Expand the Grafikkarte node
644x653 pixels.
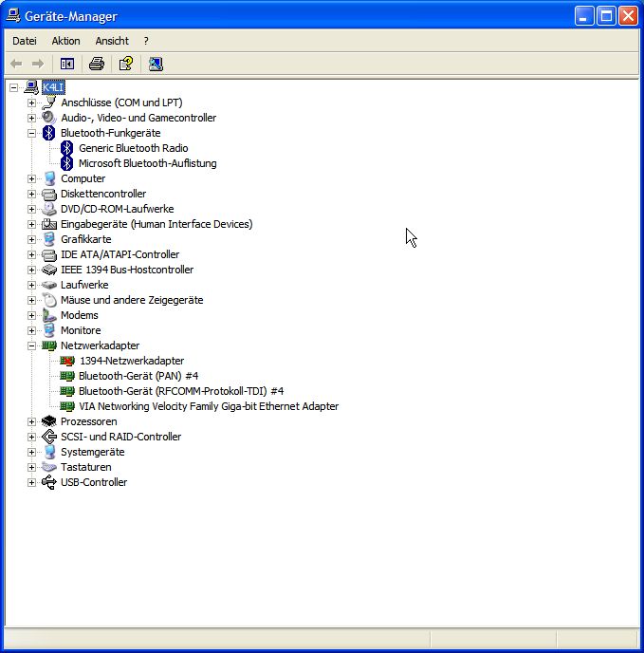pyautogui.click(x=31, y=239)
